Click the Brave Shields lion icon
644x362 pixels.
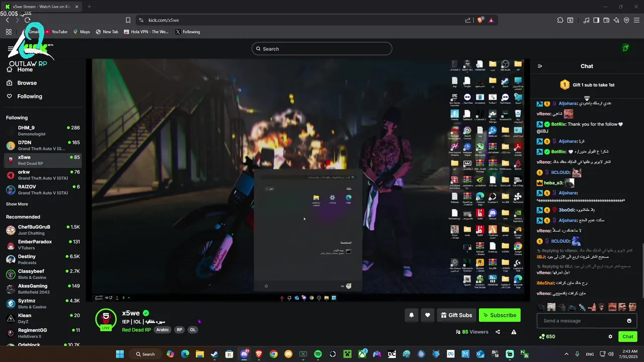[x=480, y=20]
